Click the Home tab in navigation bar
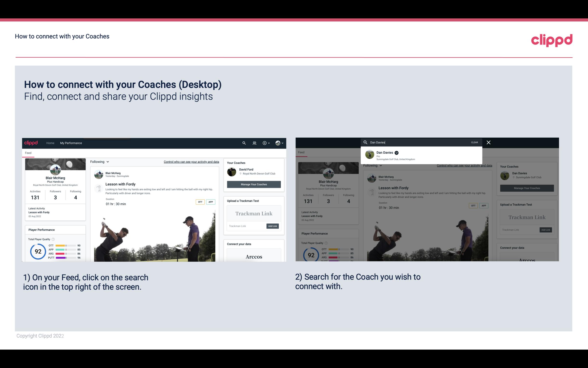Screen dimensions: 588x368 click(50, 143)
